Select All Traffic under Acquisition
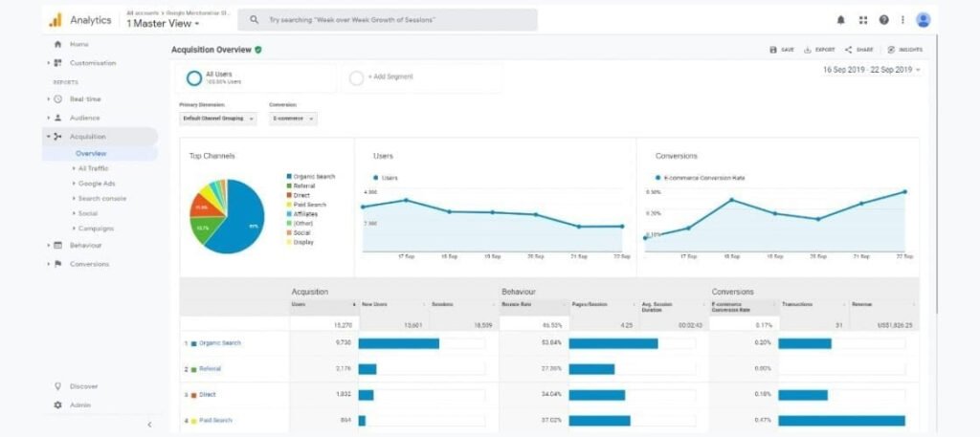This screenshot has height=437, width=980. (x=93, y=168)
